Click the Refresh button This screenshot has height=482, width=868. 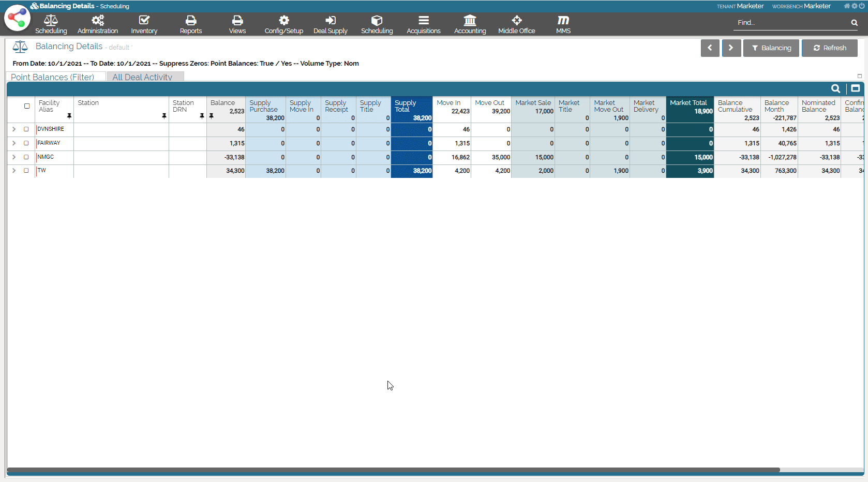[x=829, y=48]
